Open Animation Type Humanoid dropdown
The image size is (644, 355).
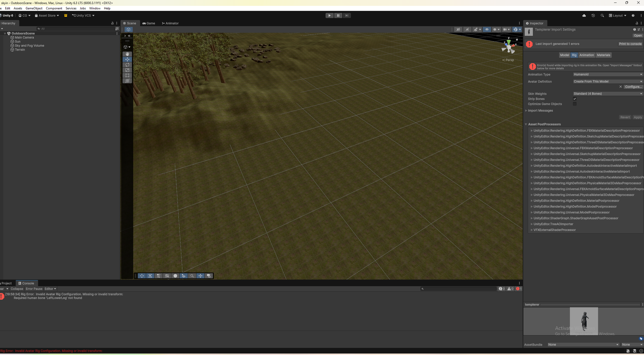point(608,75)
